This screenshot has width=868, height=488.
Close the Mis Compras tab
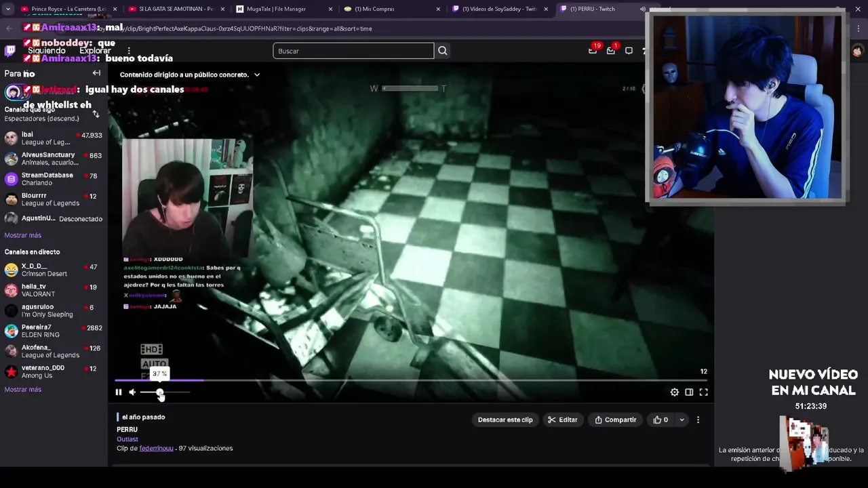point(438,9)
